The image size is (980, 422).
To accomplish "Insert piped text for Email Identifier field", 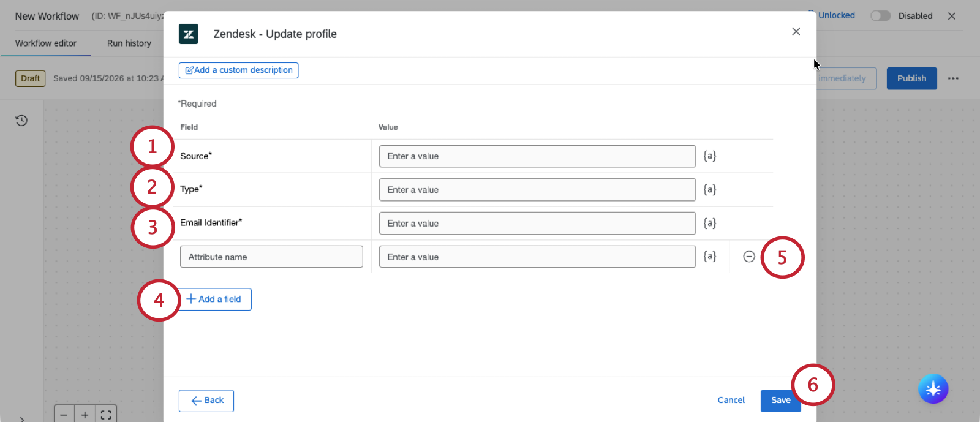I will (x=709, y=224).
